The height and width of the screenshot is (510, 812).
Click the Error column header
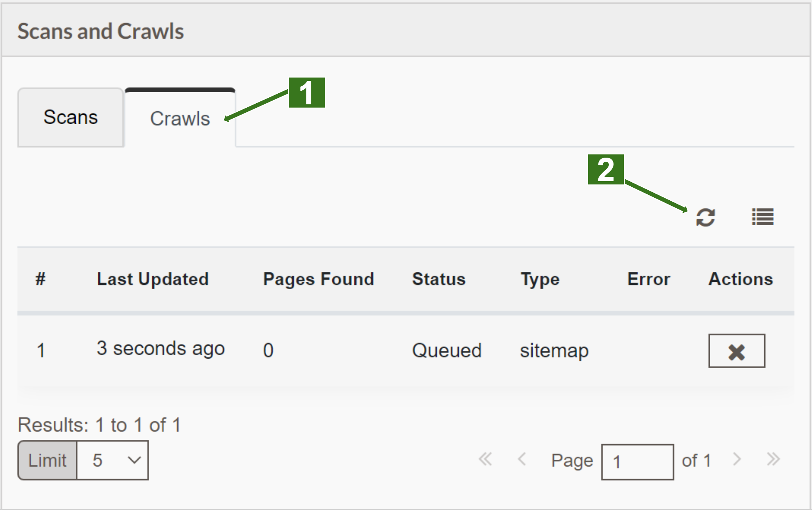point(649,279)
